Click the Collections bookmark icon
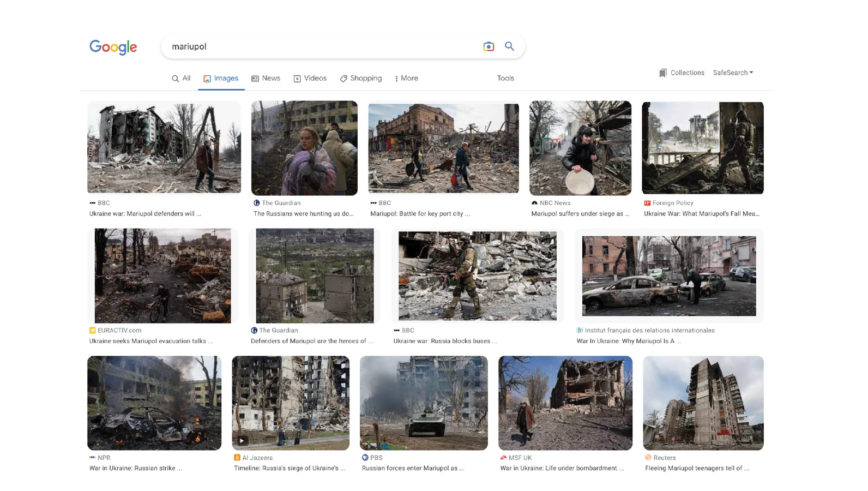Viewport: 868px width, 491px height. [662, 73]
